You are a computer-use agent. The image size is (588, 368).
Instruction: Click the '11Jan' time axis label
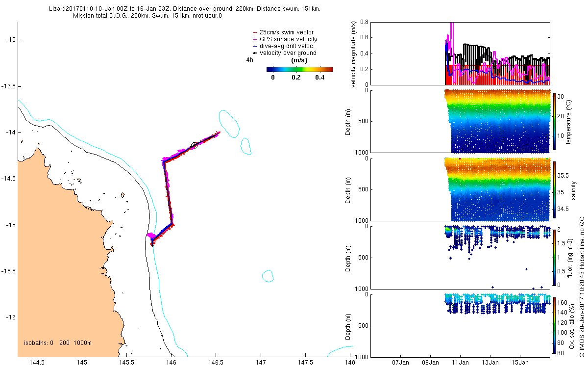point(461,363)
